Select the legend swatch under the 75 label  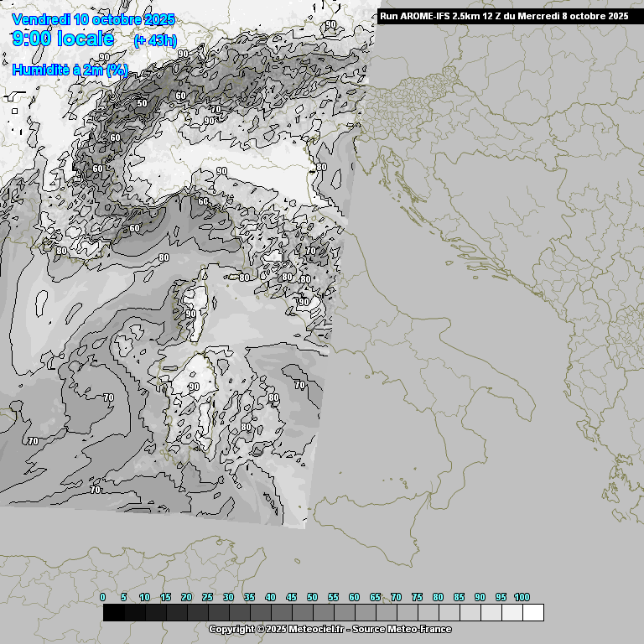point(428,613)
